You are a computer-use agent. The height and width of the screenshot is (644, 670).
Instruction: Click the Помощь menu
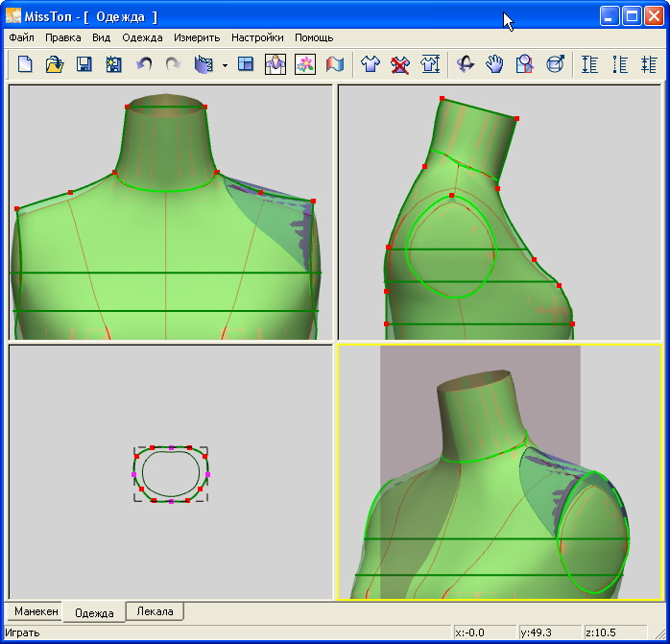point(314,37)
